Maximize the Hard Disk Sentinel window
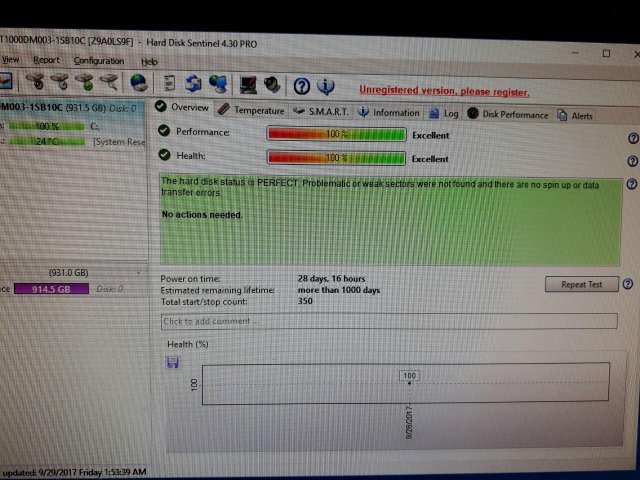Image resolution: width=640 pixels, height=480 pixels. (x=607, y=53)
